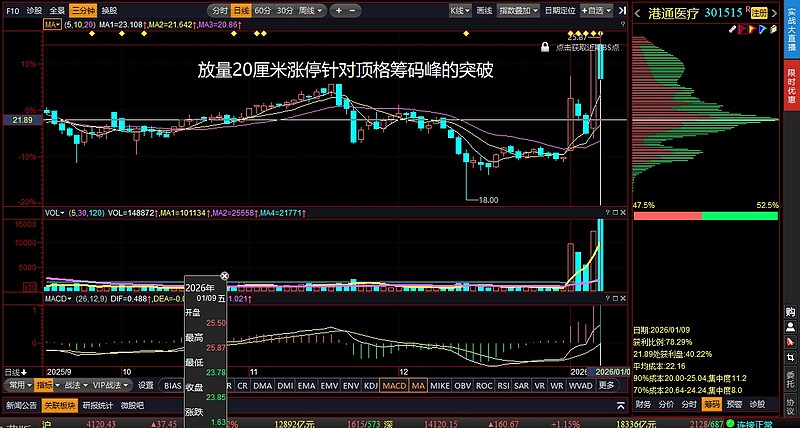The height and width of the screenshot is (428, 800).
Task: Select the 日线 timeframe
Action: click(240, 10)
